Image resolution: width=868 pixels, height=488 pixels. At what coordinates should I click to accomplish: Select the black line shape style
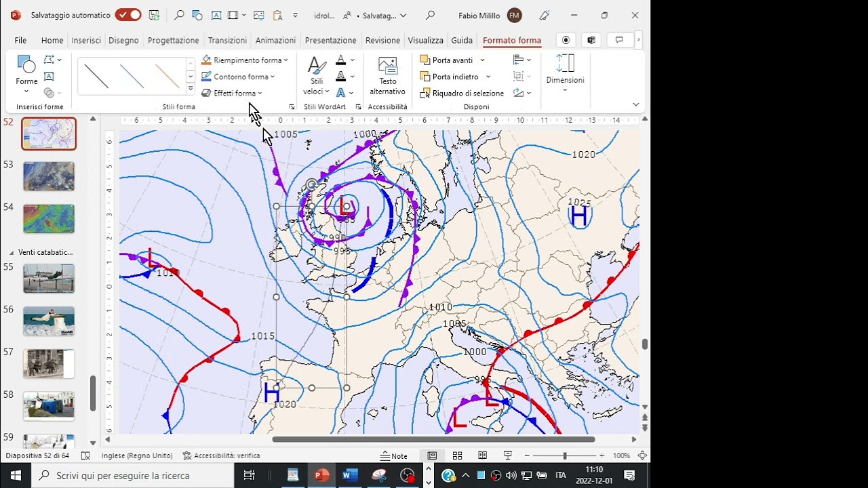[x=96, y=76]
